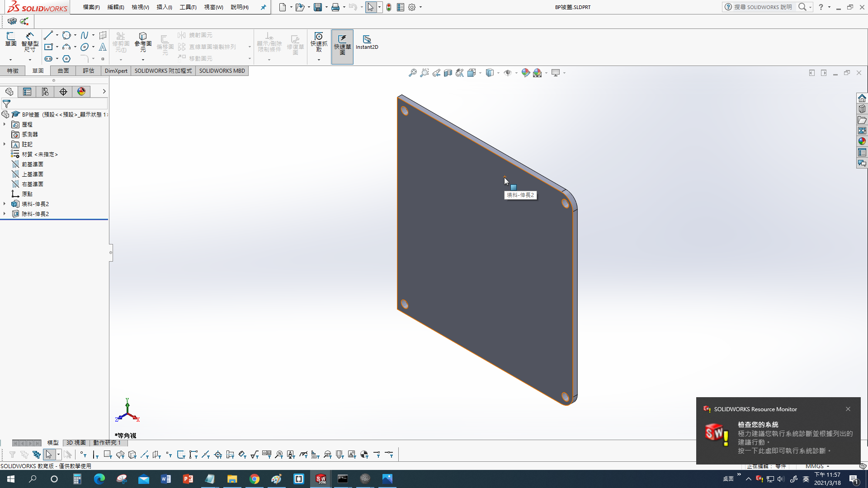This screenshot has width=868, height=488.
Task: Open the Line tool dropdown arrow
Action: pyautogui.click(x=57, y=35)
